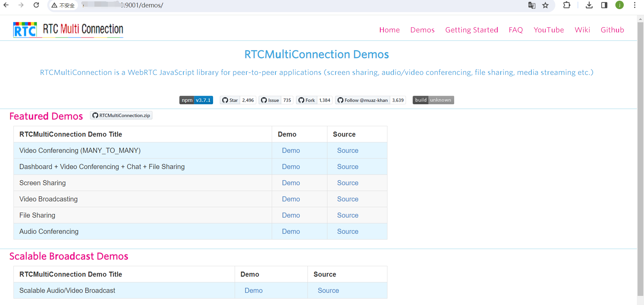Click the GitHub Fork badge
644x305 pixels.
coord(306,100)
